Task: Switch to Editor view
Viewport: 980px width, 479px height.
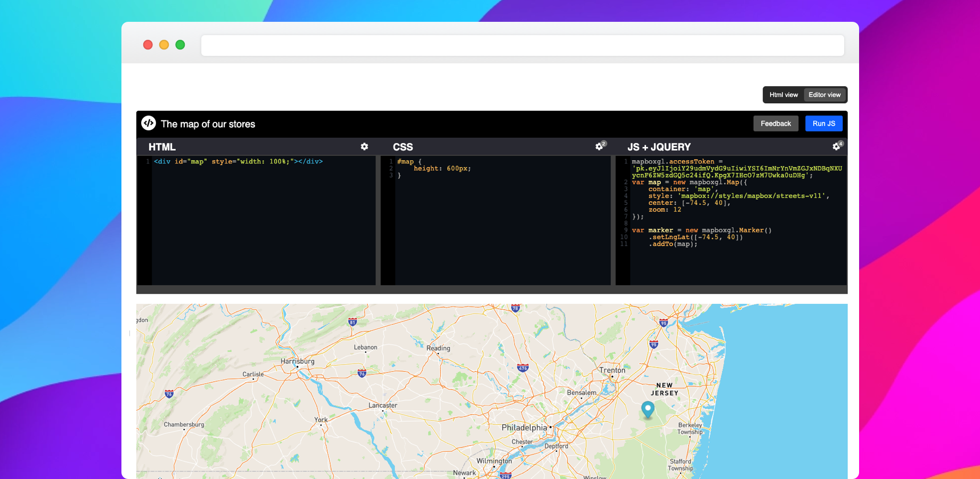Action: [x=824, y=95]
